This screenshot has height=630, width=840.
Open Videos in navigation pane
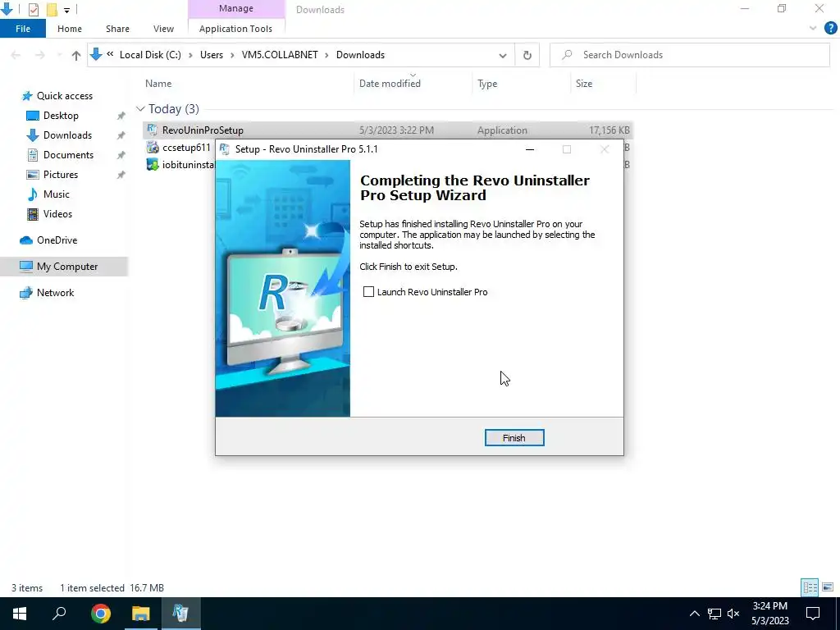tap(57, 214)
